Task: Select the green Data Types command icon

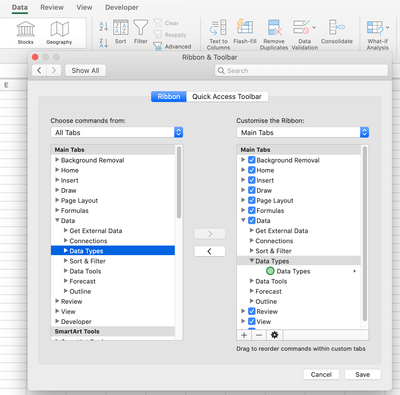Action: 270,271
